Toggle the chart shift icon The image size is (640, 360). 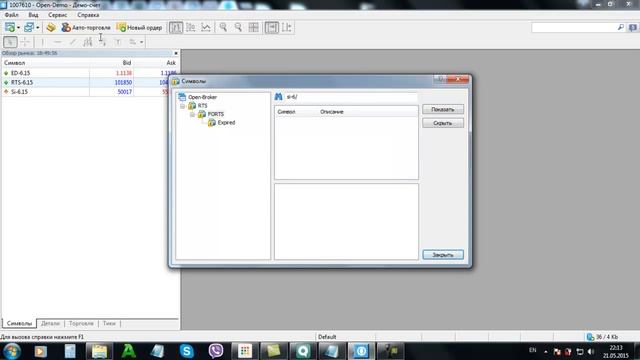[287, 27]
